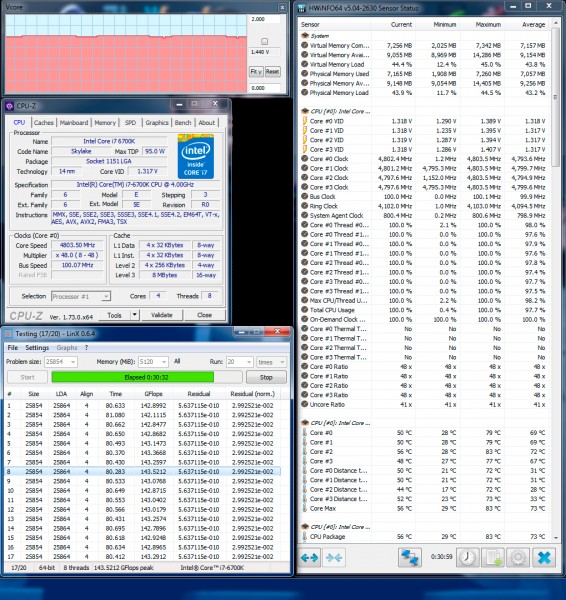Click System Agent Clock sensor icon
The image size is (566, 600).
[x=305, y=215]
